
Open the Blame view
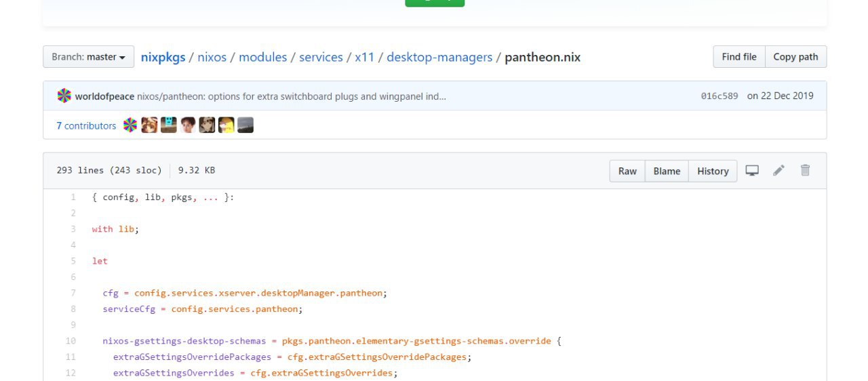667,171
